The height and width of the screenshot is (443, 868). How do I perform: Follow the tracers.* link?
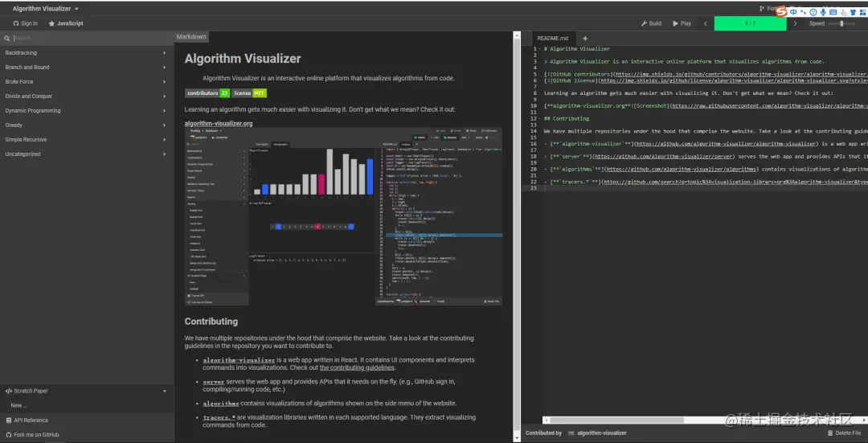click(219, 417)
